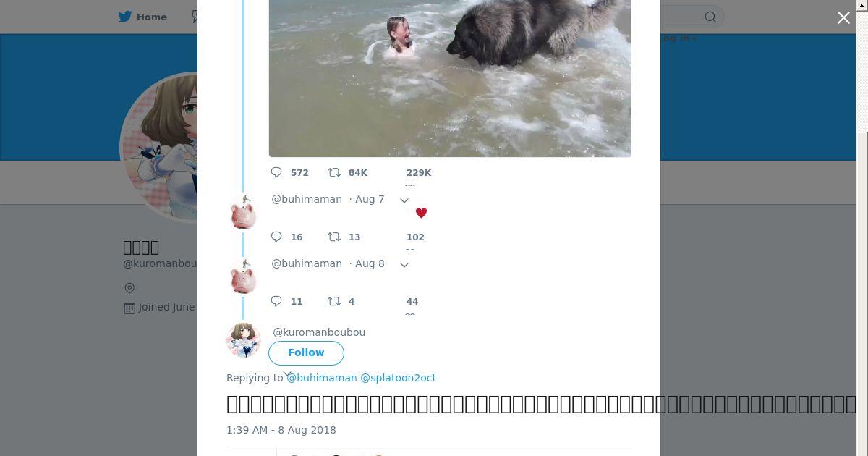Viewport: 868px width, 456px height.
Task: Open the chevron beside Replying to
Action: click(x=286, y=374)
